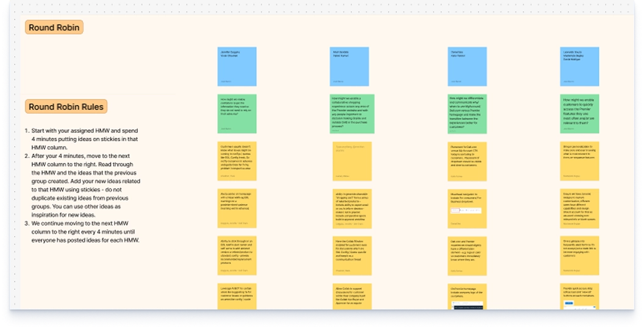The image size is (644, 329).
Task: Select the nearly empty "Type anything" yellow sticky
Action: pyautogui.click(x=352, y=161)
